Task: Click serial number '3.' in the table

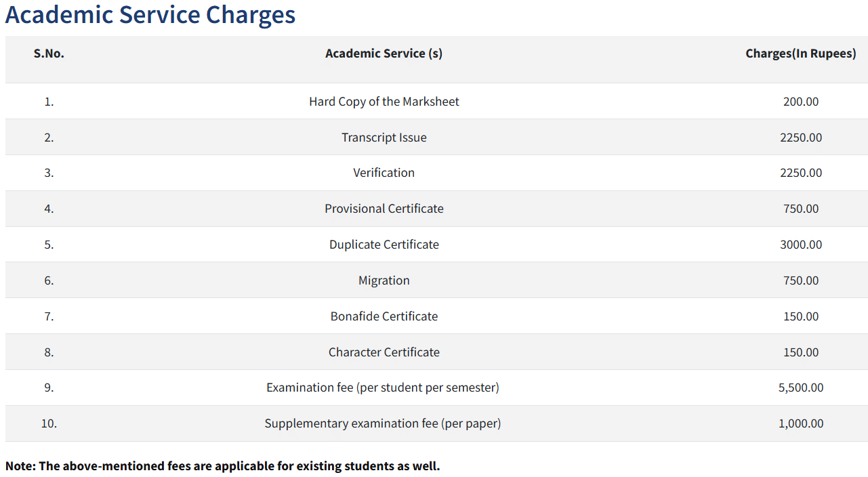Action: point(49,173)
